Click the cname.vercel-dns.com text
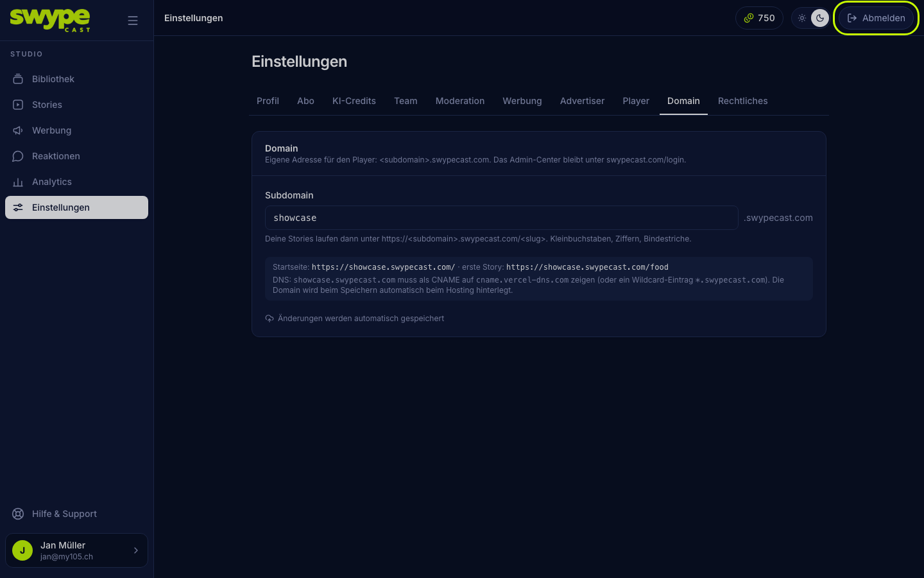Image resolution: width=924 pixels, height=578 pixels. (522, 280)
